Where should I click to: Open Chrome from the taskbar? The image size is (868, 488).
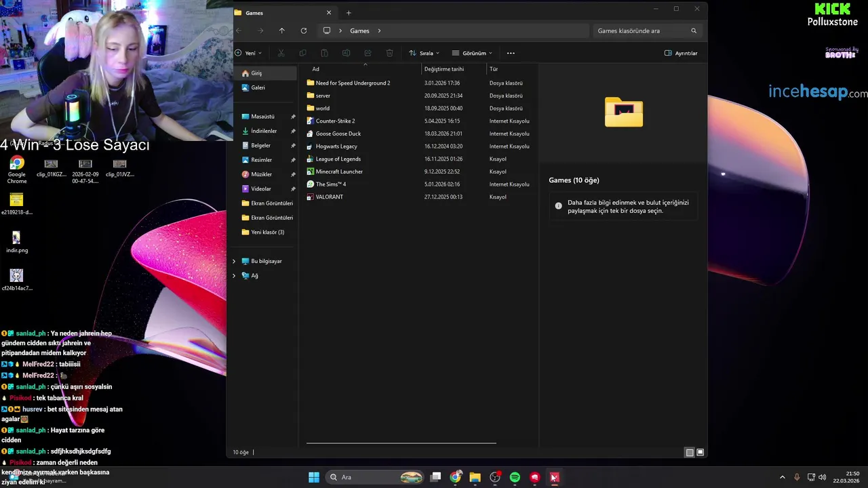tap(456, 477)
